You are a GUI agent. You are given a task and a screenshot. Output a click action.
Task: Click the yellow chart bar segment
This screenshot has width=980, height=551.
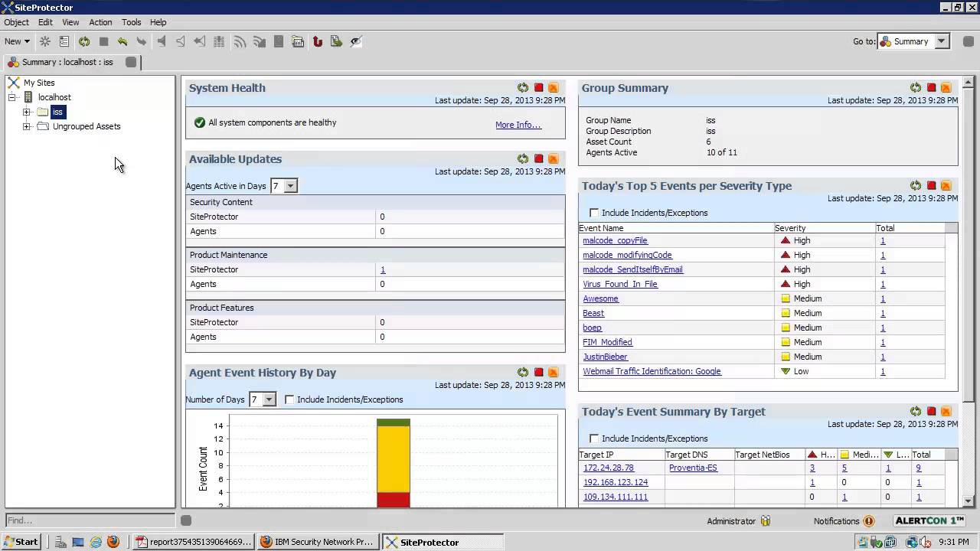394,459
